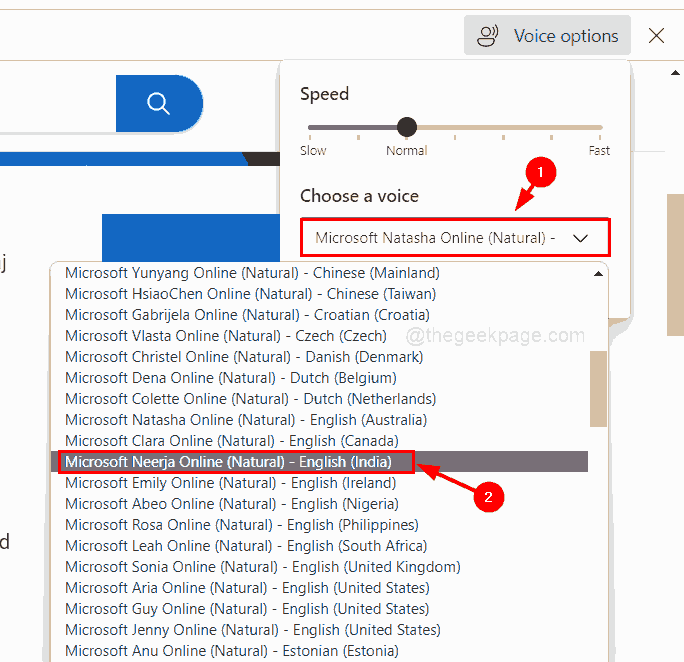Adjust the reading speed slider handle
The height and width of the screenshot is (662, 684).
(406, 127)
